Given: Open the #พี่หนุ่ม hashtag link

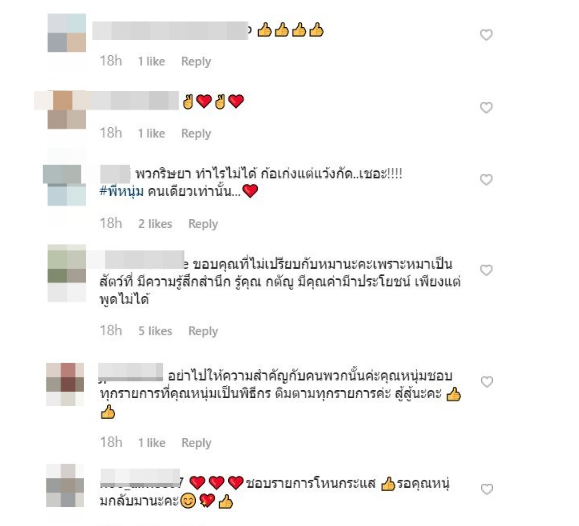Looking at the screenshot, I should point(121,191).
